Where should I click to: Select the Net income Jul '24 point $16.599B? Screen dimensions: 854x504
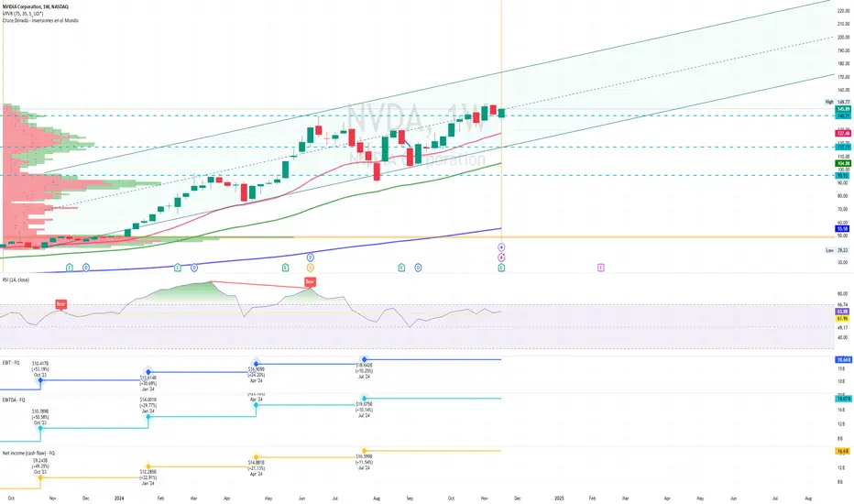364,451
